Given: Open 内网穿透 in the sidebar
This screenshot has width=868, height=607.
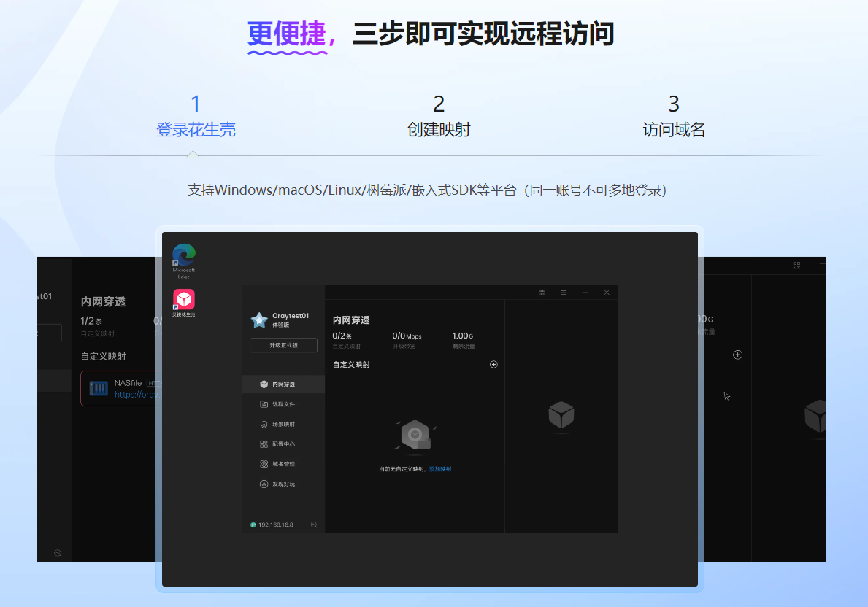Looking at the screenshot, I should [x=283, y=384].
